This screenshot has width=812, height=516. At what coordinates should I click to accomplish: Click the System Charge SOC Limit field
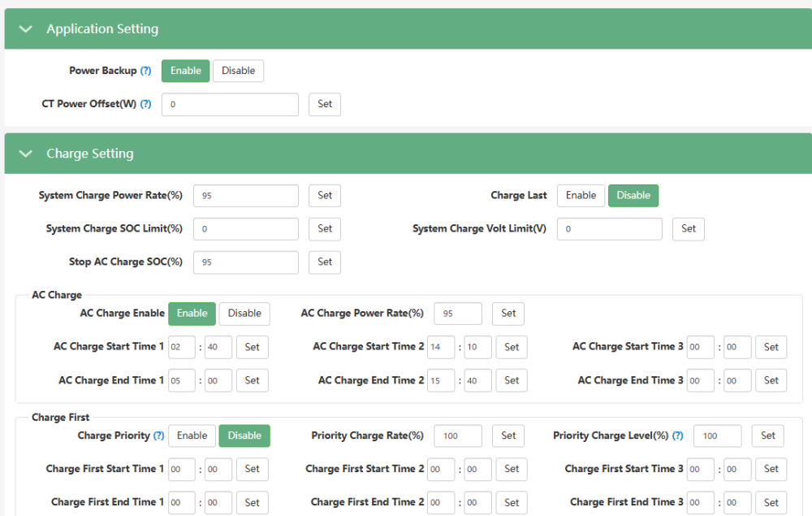246,229
